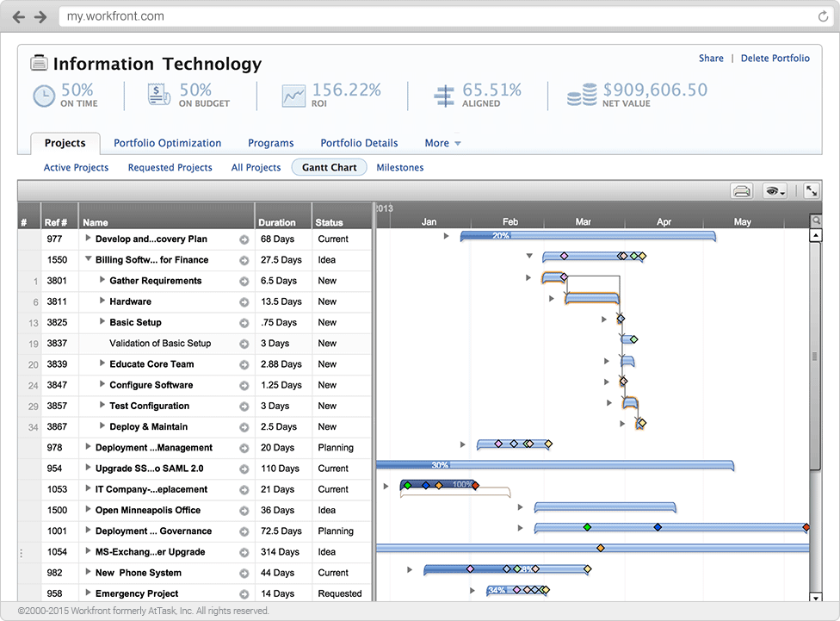Open details icon for Deploy & Maintain
The width and height of the screenshot is (840, 621).
pos(244,427)
